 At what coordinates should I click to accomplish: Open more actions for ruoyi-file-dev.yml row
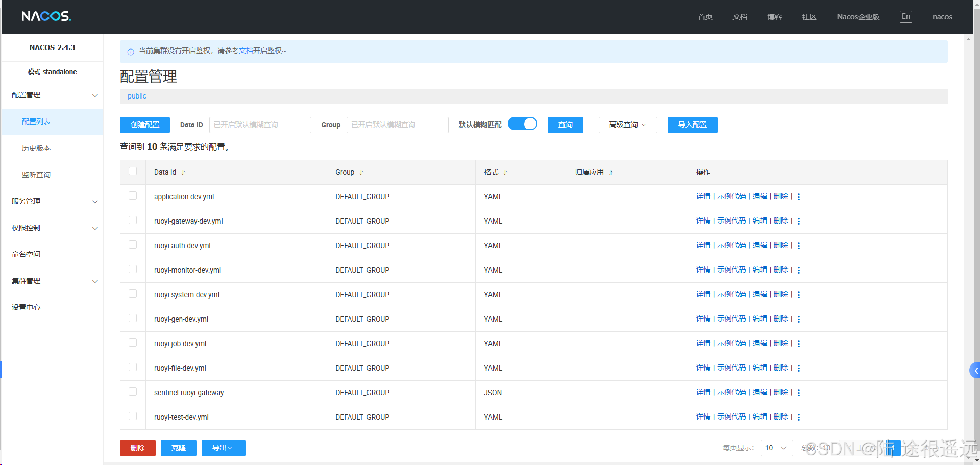[799, 368]
